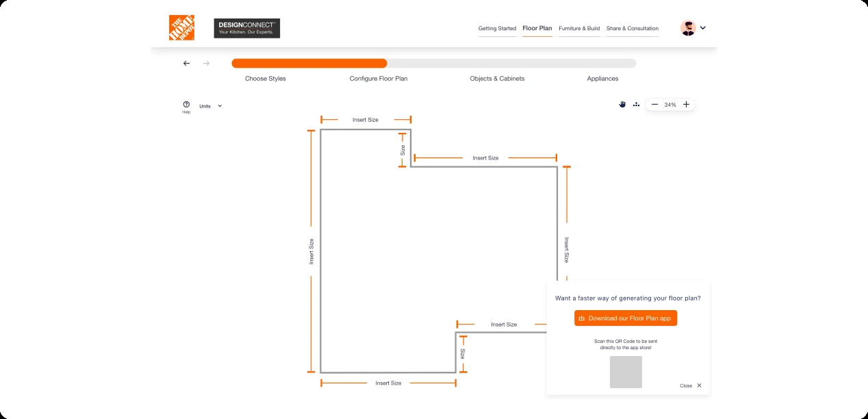Open the Units dropdown

pyautogui.click(x=211, y=106)
